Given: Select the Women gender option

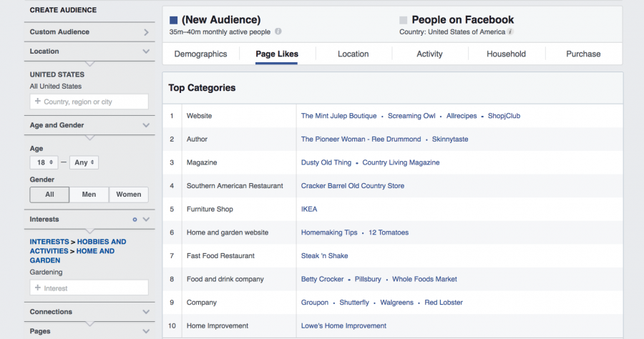Looking at the screenshot, I should coord(129,195).
